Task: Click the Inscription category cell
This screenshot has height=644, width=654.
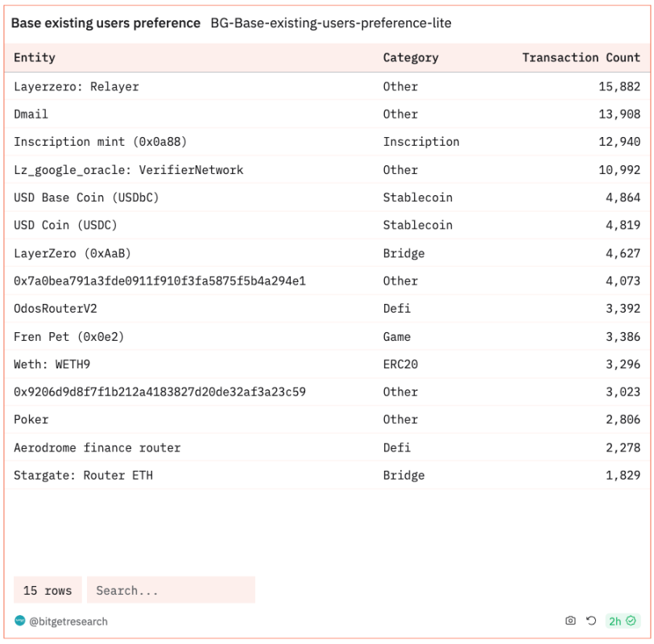Action: point(421,142)
